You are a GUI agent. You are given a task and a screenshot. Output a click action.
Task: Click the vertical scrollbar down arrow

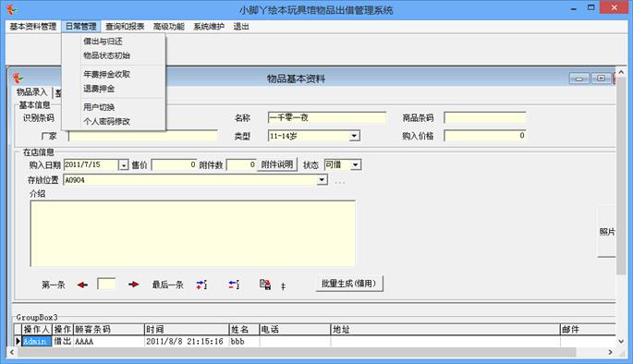pyautogui.click(x=621, y=342)
